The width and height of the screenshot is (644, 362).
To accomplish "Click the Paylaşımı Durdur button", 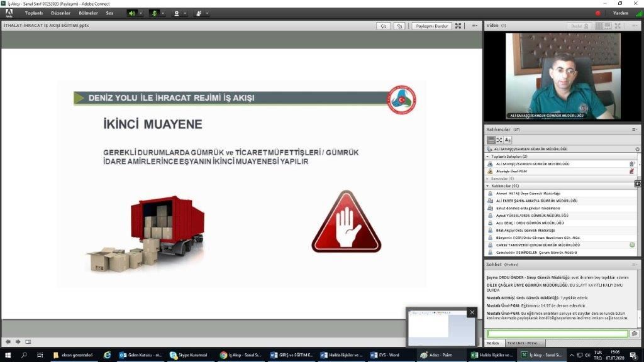I will [x=431, y=26].
